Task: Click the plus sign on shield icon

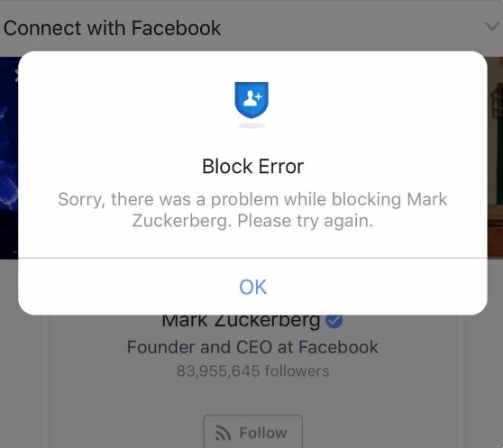Action: click(260, 96)
